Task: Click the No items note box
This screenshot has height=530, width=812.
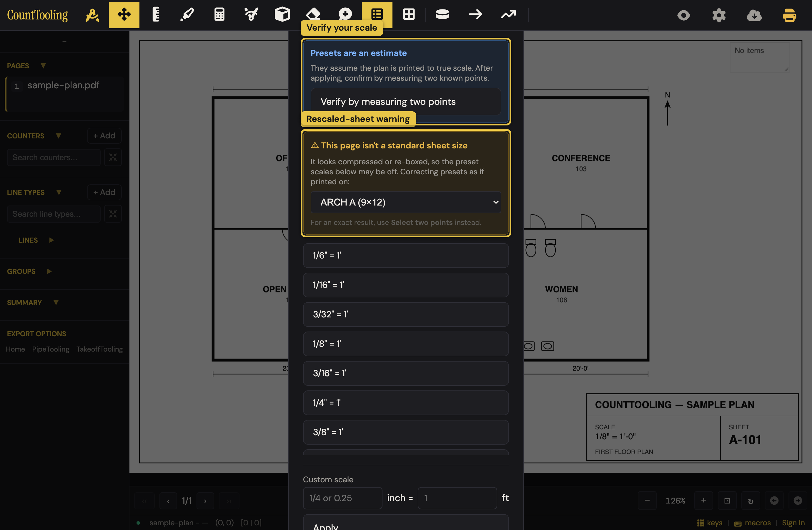Action: click(x=759, y=57)
